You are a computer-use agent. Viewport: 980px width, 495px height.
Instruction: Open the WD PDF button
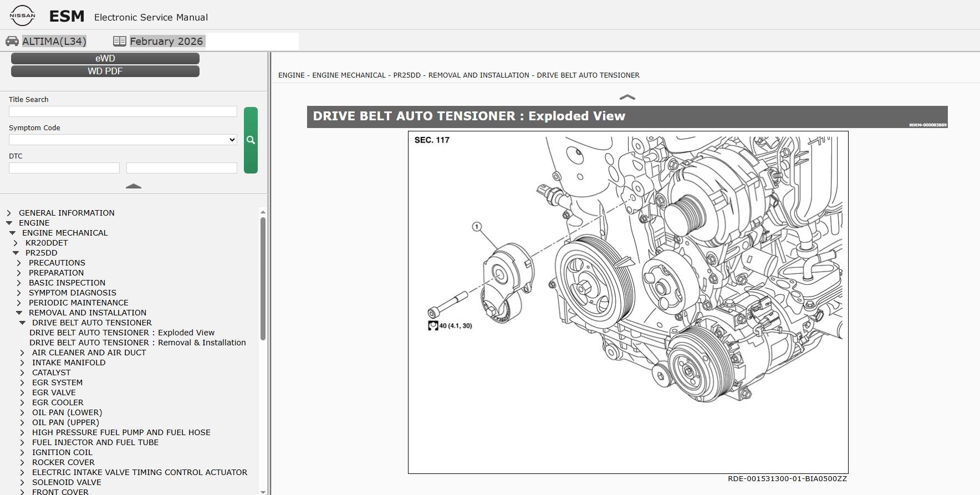tap(105, 71)
